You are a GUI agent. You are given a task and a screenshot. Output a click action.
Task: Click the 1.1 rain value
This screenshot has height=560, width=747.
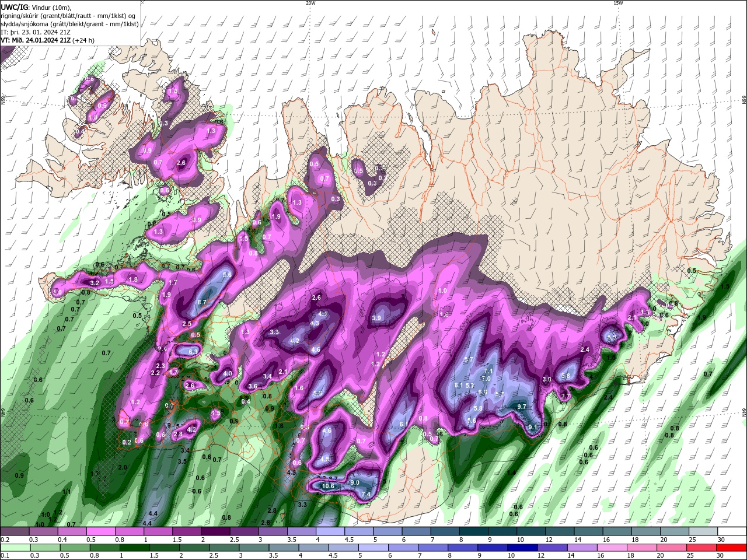(66, 492)
